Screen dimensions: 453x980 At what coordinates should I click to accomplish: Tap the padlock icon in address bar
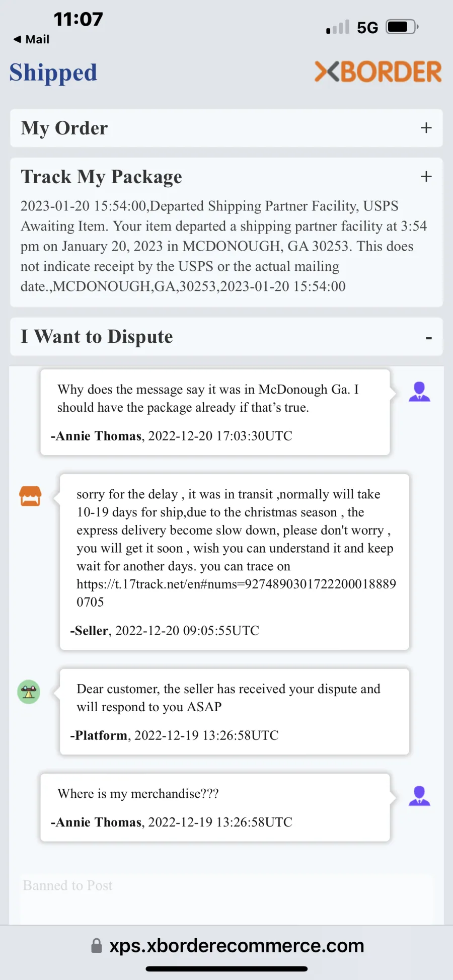[x=96, y=946]
